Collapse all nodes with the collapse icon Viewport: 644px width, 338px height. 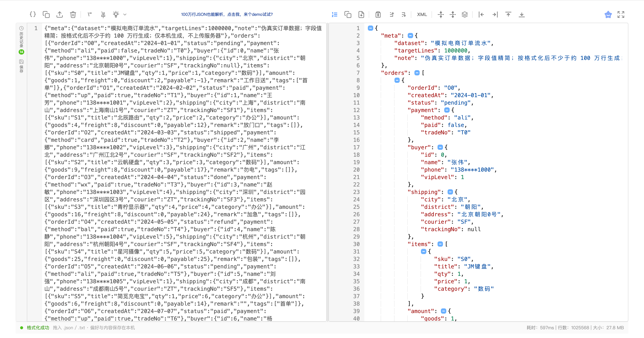click(441, 15)
